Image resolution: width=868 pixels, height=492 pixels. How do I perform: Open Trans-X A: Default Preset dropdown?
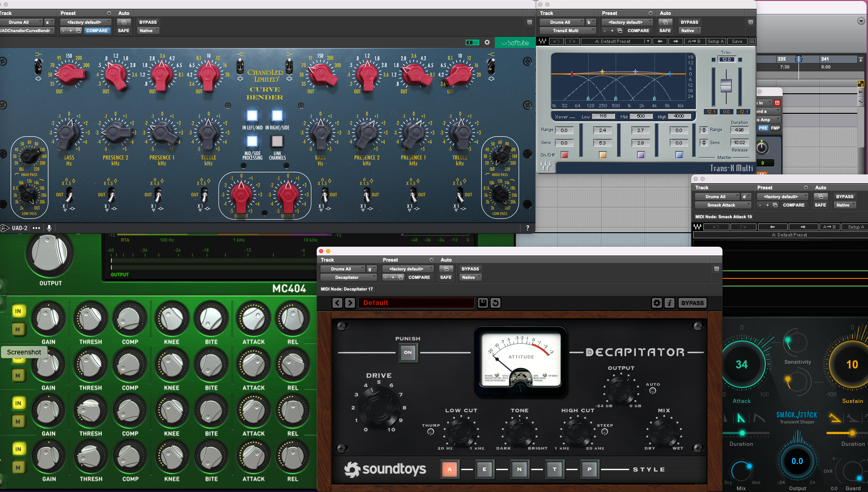[616, 41]
